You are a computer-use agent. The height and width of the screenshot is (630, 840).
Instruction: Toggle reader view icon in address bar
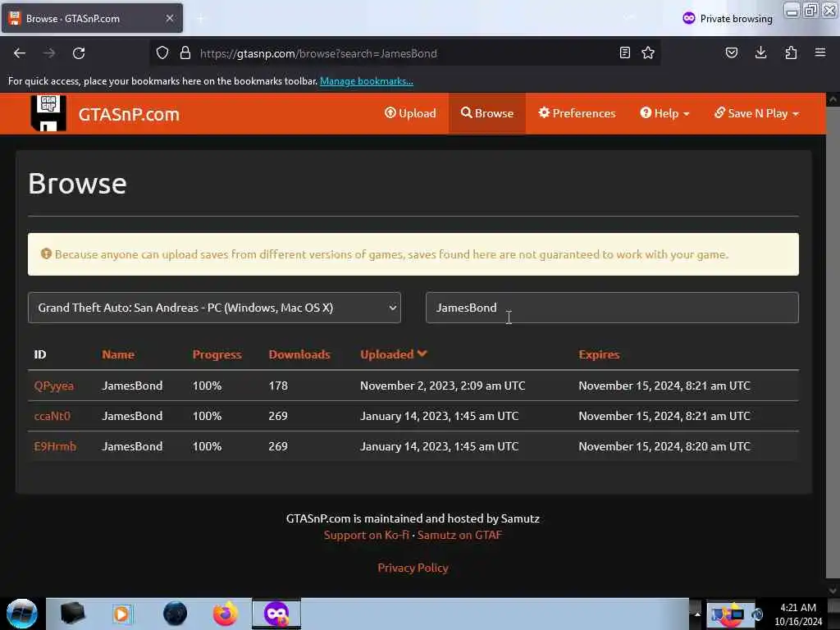click(x=624, y=52)
